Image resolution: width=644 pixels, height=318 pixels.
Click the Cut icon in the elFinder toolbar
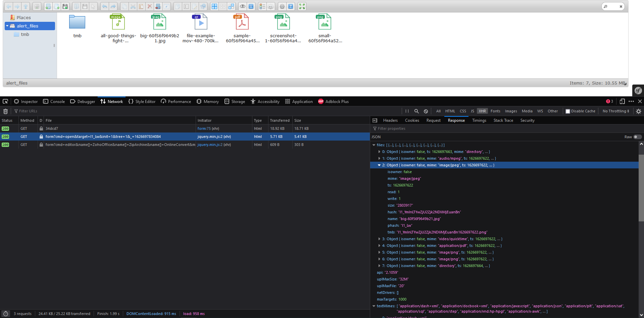coord(133,6)
